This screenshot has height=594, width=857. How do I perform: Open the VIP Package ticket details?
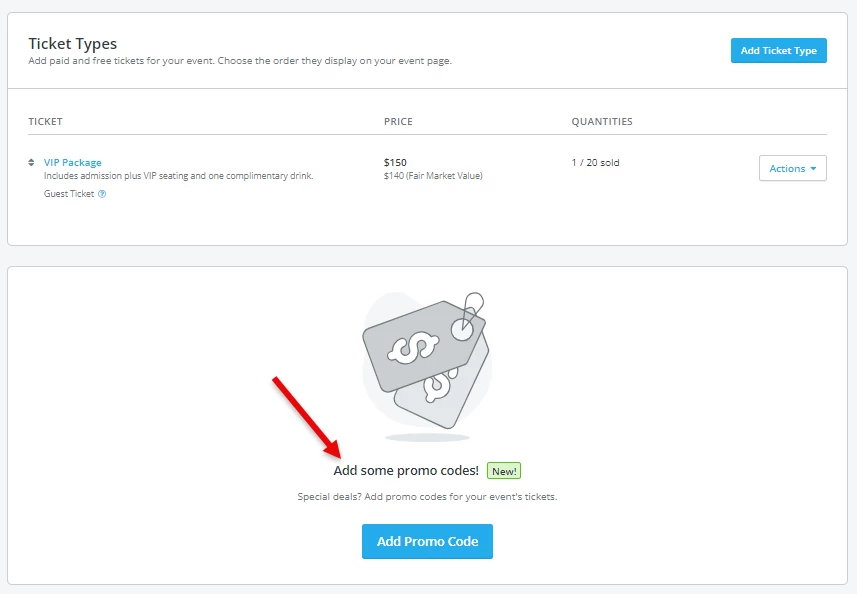click(71, 162)
